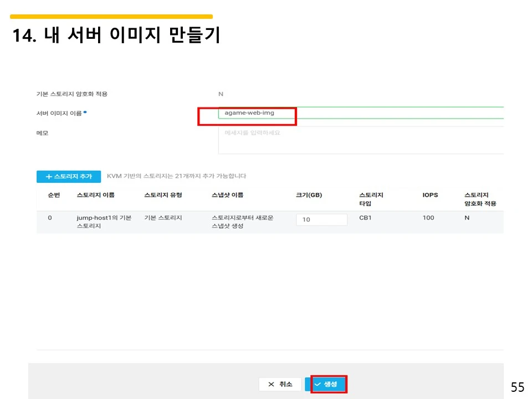
Task: Click the checkmark icon in the 생성 button
Action: (x=317, y=383)
